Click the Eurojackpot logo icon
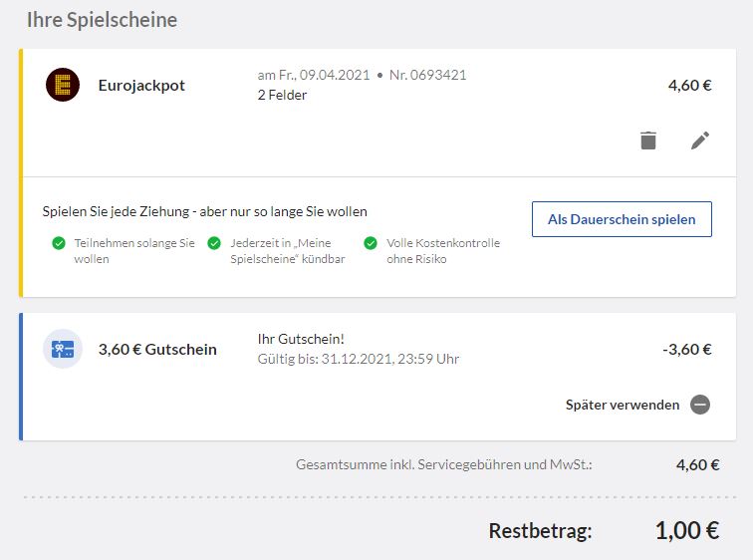753x560 pixels. [63, 85]
